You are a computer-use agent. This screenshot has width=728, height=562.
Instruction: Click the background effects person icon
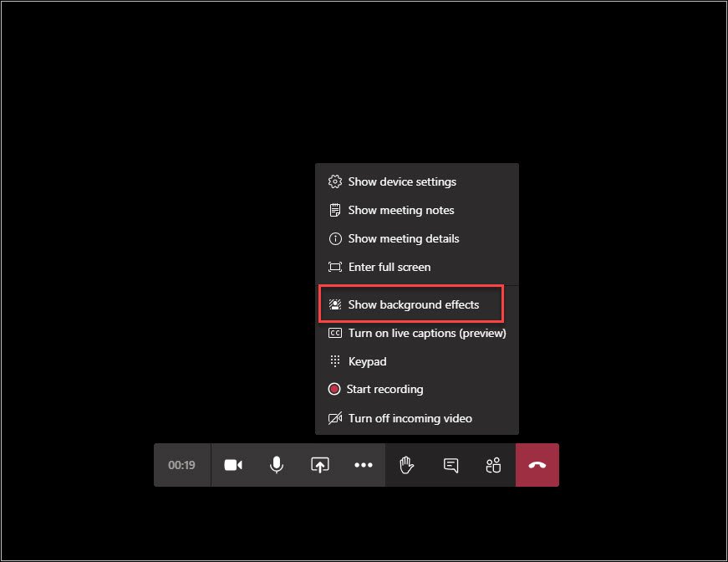[x=335, y=304]
